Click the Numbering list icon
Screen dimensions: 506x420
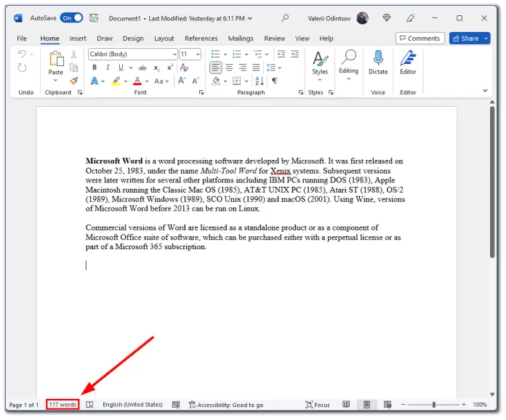(x=236, y=54)
